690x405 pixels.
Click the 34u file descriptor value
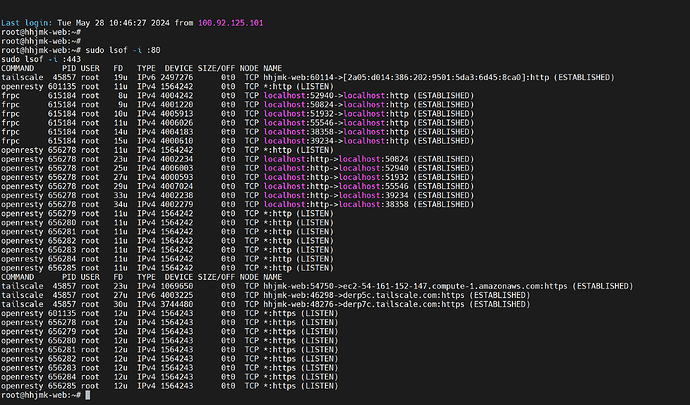(121, 204)
